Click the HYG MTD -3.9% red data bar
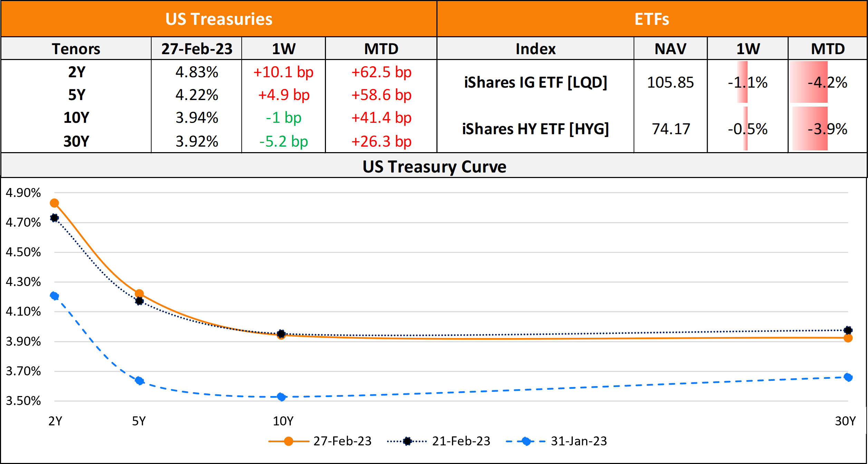The image size is (868, 464). click(x=810, y=129)
